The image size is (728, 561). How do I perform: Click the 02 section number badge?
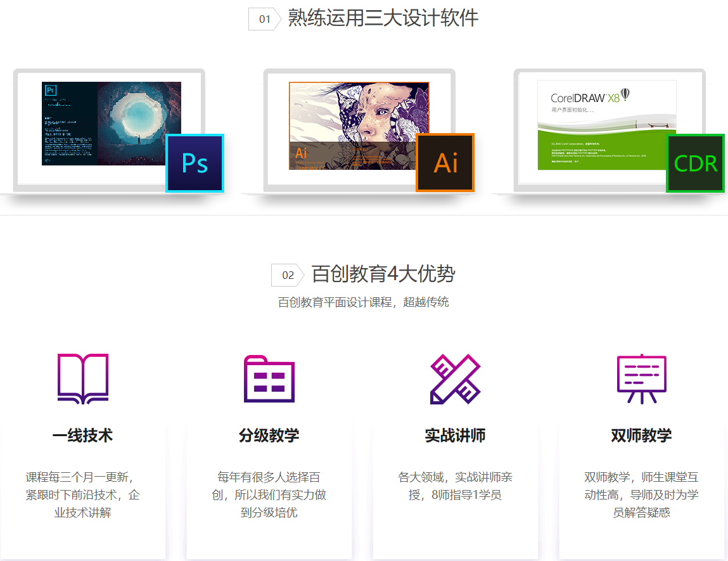point(288,275)
